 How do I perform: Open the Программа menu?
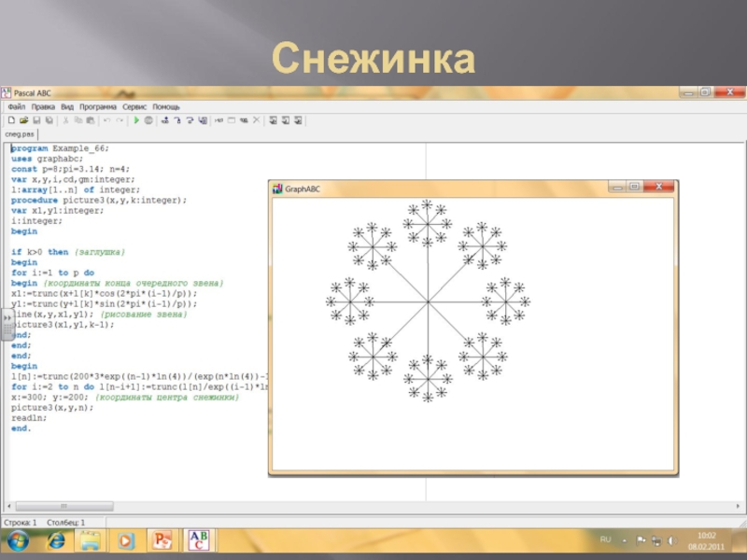coord(98,107)
